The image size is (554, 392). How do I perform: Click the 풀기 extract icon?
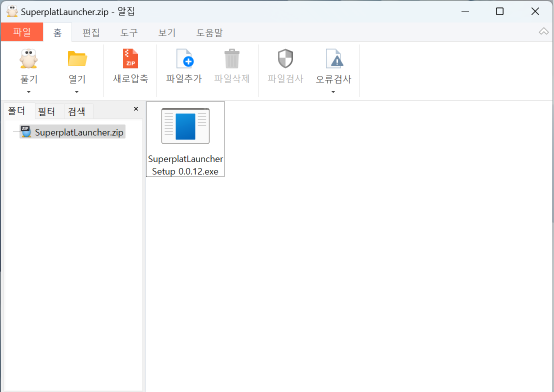point(29,59)
